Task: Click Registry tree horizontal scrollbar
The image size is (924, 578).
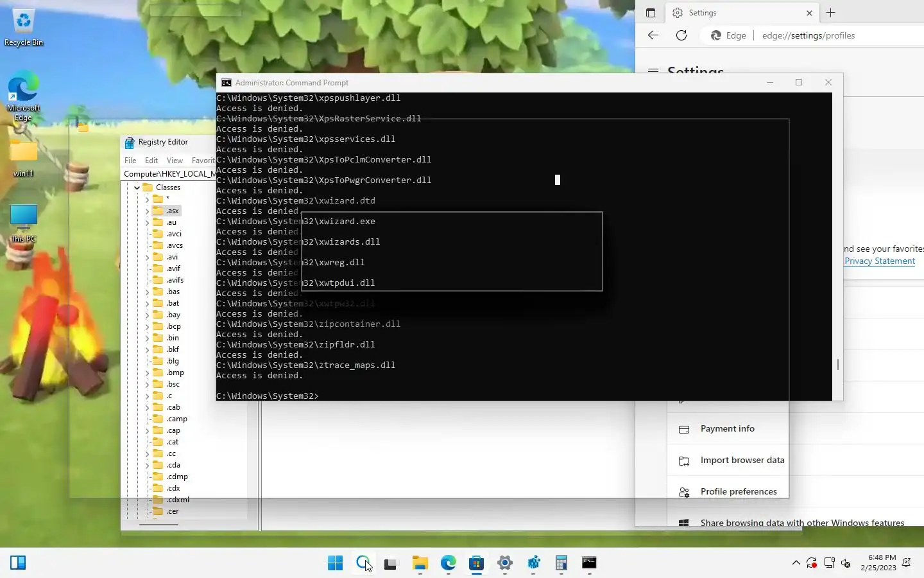Action: pyautogui.click(x=158, y=525)
